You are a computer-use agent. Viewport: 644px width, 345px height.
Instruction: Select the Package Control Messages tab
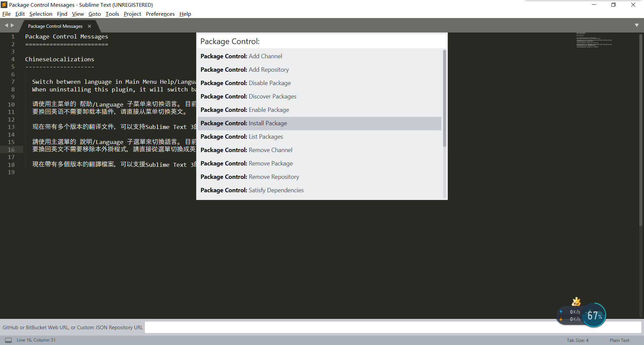[x=55, y=26]
